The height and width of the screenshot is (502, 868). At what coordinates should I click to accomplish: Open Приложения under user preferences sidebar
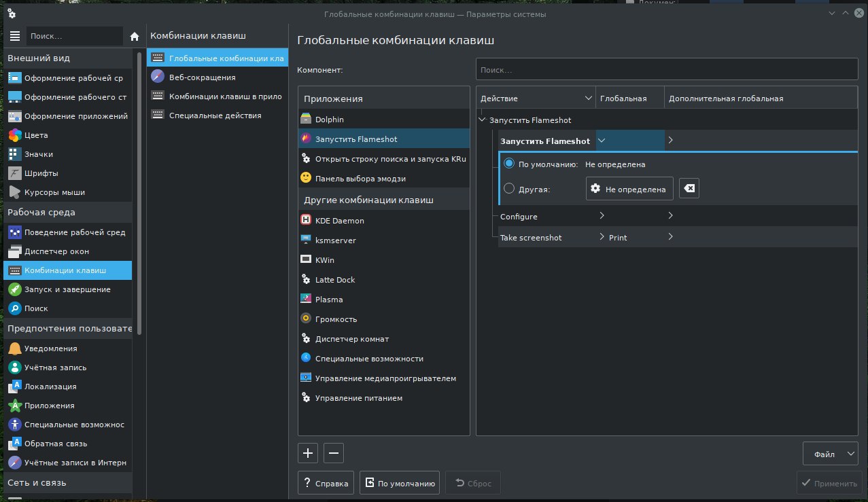click(68, 406)
